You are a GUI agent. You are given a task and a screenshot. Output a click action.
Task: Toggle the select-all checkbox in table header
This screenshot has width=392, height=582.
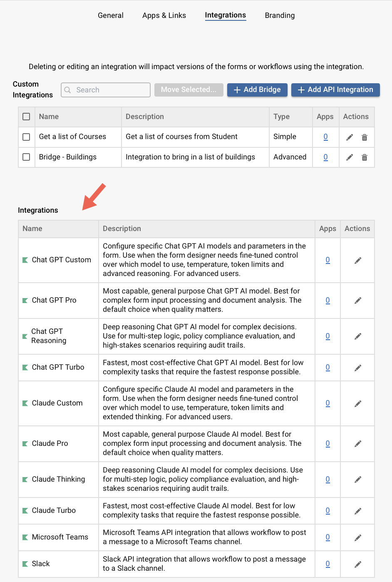pyautogui.click(x=26, y=117)
